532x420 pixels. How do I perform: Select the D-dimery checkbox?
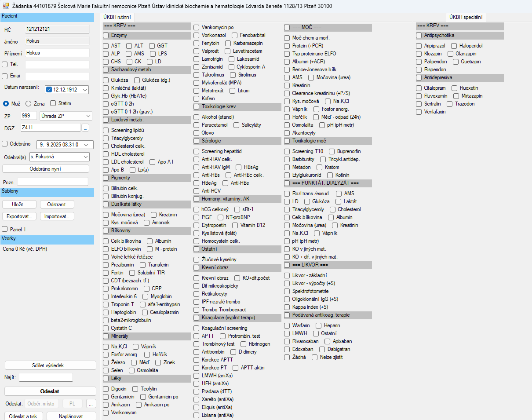click(233, 352)
